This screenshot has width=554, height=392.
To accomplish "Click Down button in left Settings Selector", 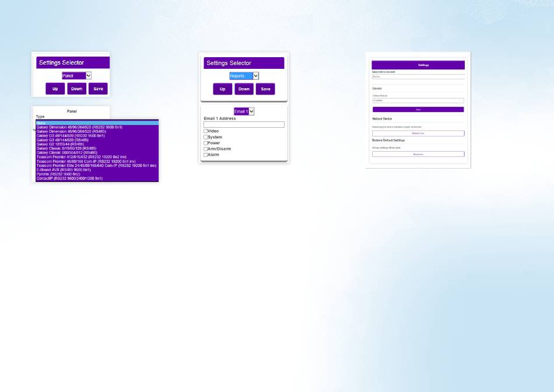I will (76, 89).
